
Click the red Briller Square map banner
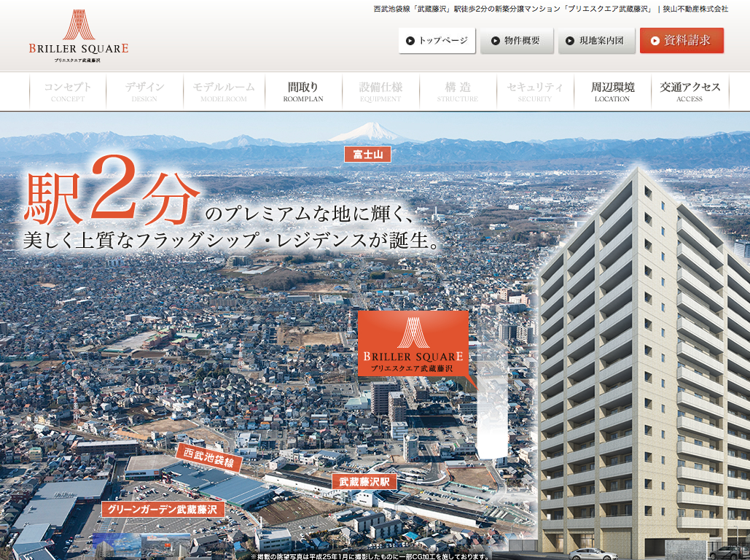[413, 343]
